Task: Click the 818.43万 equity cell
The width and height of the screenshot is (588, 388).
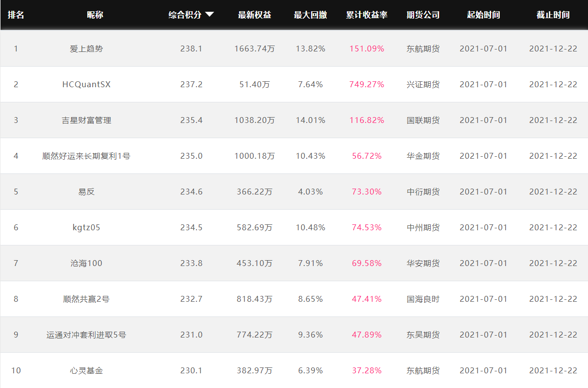Action: [254, 299]
